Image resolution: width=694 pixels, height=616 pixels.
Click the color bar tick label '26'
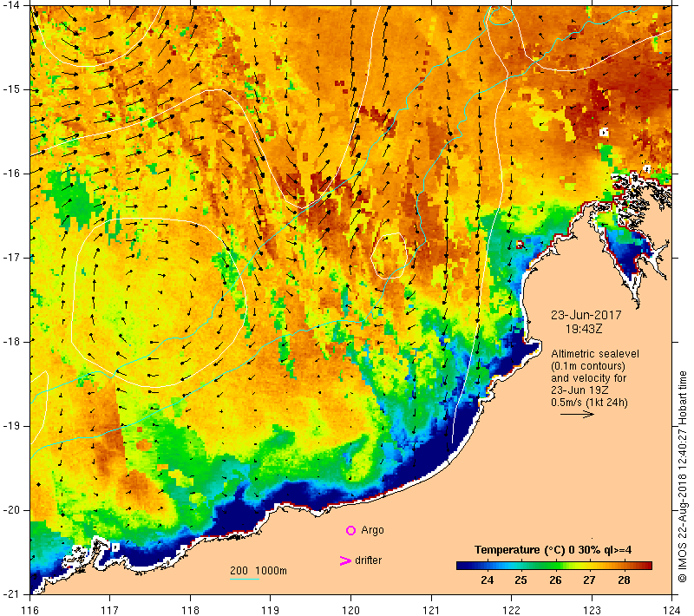pyautogui.click(x=555, y=580)
